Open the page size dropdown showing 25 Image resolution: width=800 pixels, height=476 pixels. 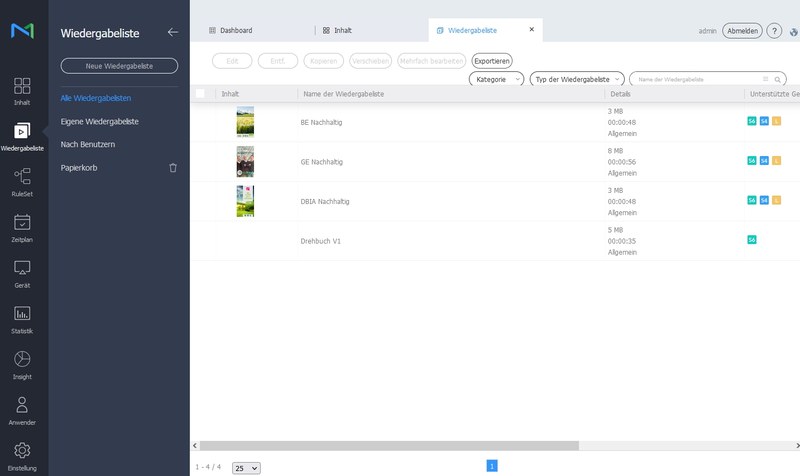click(246, 467)
